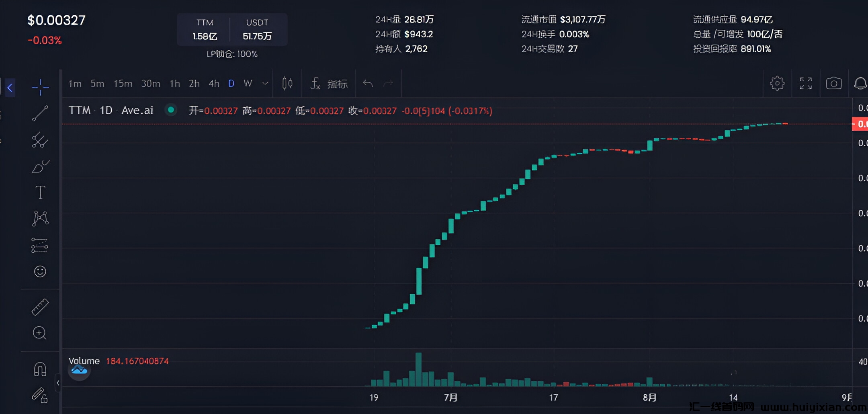This screenshot has height=414, width=868.
Task: Toggle magnet snap mode
Action: tap(40, 369)
